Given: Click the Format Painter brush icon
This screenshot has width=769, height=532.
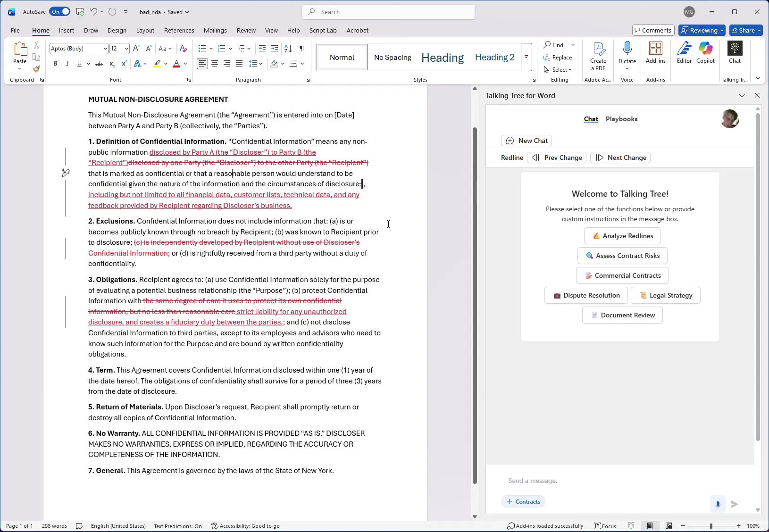Looking at the screenshot, I should (x=36, y=69).
